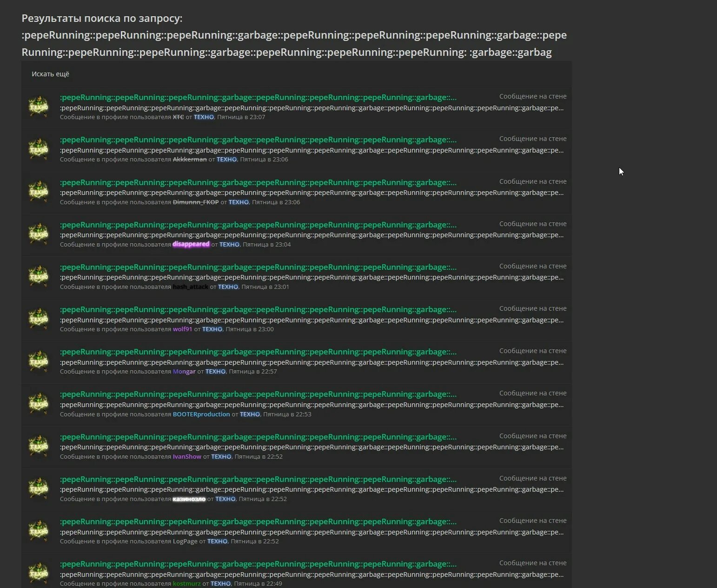The height and width of the screenshot is (588, 717).
Task: Click author ТЕХНО in the hash_attack row
Action: tap(228, 287)
